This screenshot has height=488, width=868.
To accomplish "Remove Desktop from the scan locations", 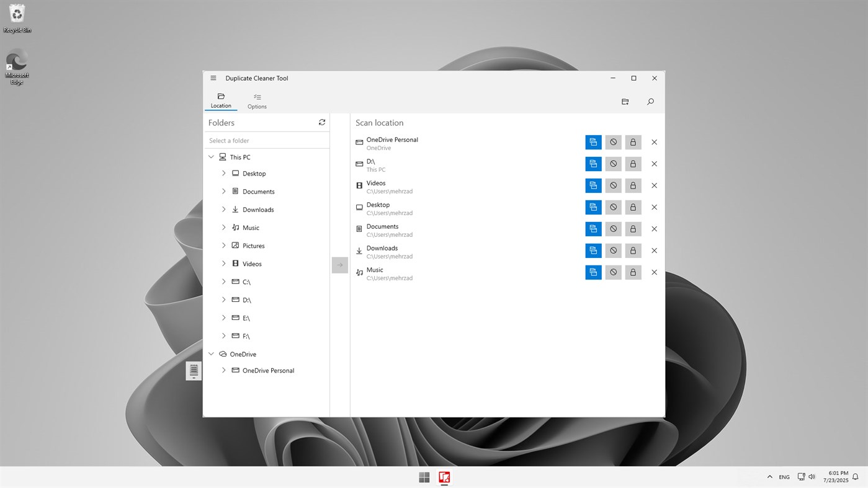I will 654,206.
